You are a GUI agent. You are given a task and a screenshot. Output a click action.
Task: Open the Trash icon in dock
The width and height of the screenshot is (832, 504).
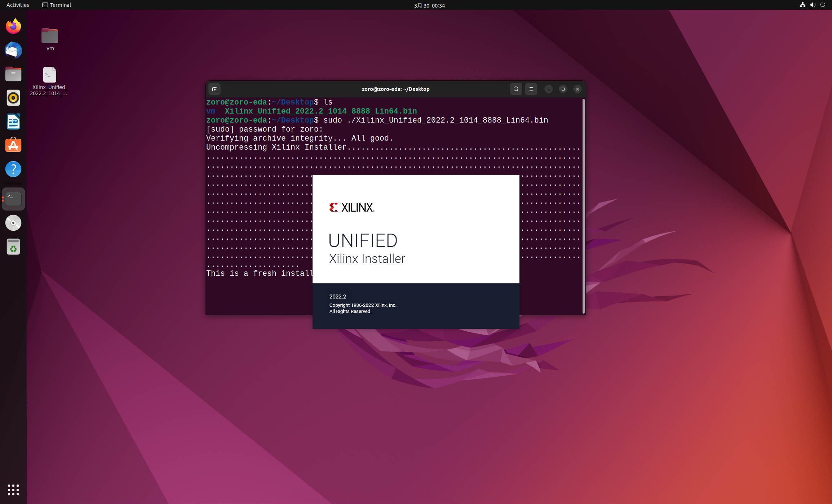pos(13,247)
